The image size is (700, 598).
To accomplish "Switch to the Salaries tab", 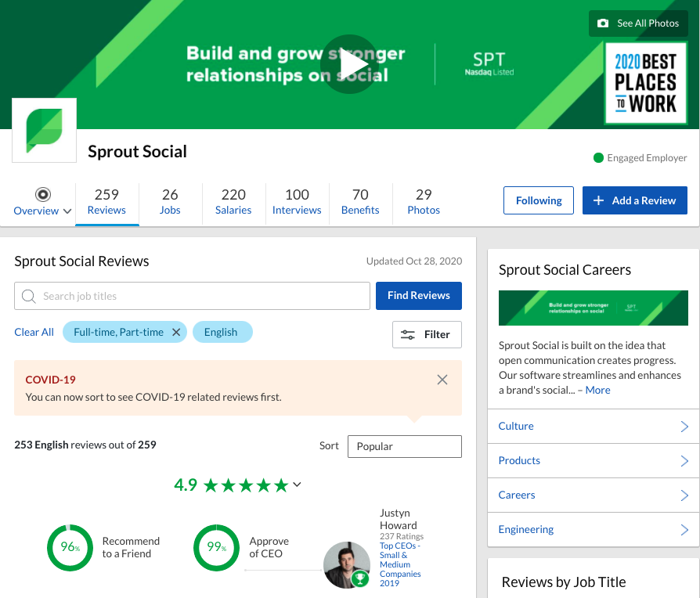I will [233, 202].
